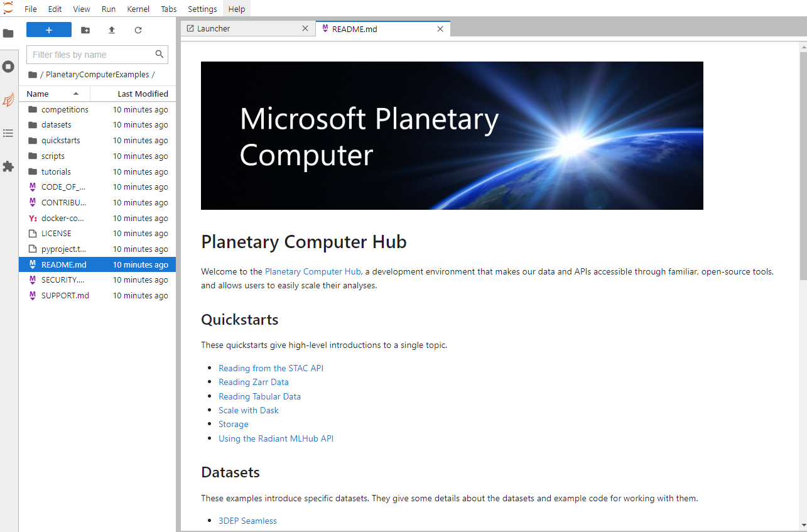The height and width of the screenshot is (532, 807).
Task: Select the README.md file row
Action: click(97, 264)
